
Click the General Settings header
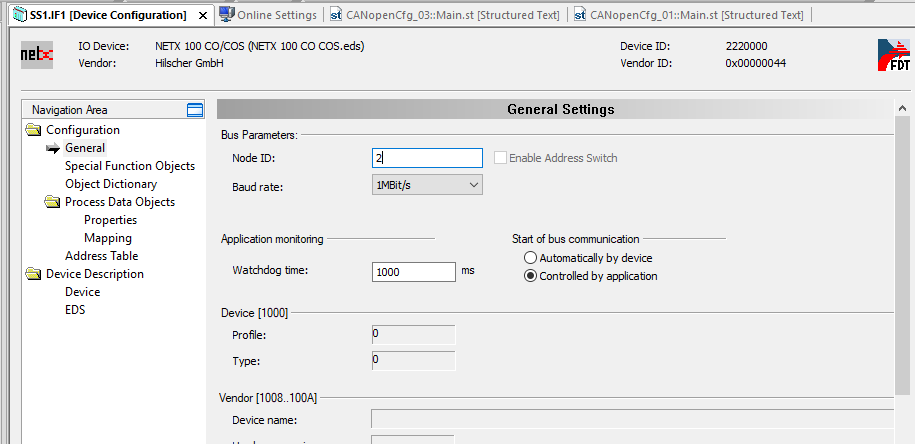(560, 109)
